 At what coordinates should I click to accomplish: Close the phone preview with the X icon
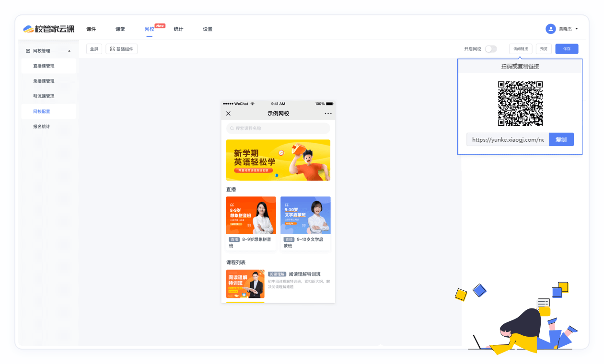click(x=228, y=114)
